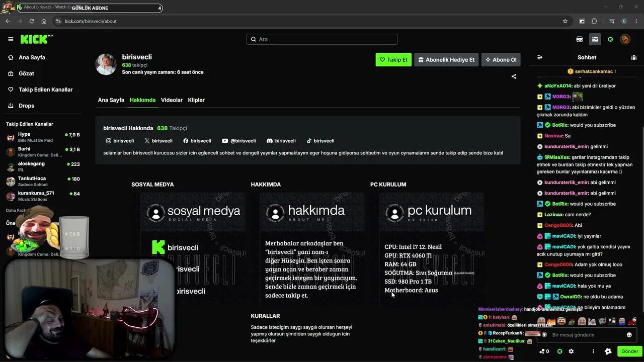Open the browser extensions puzzle icon
This screenshot has height=362, width=644.
click(594, 21)
